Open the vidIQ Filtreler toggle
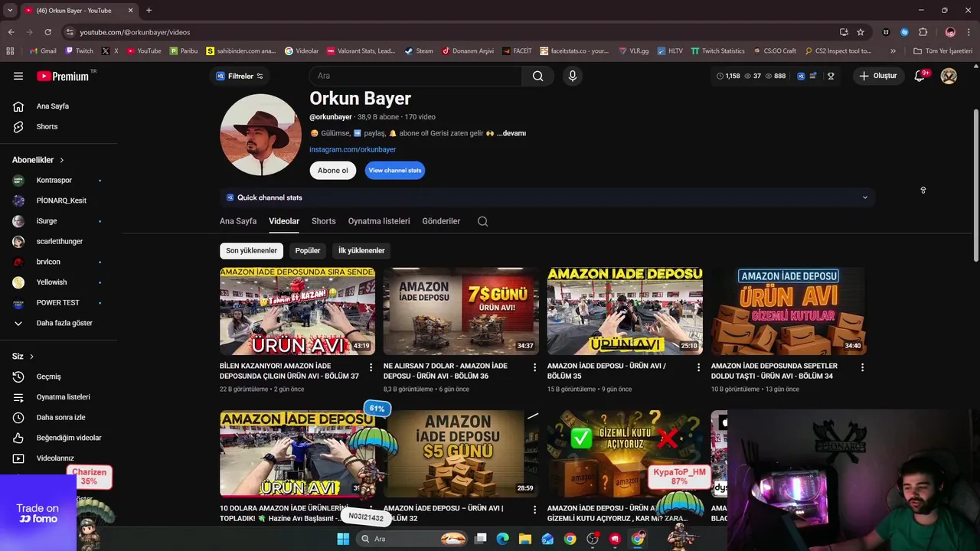The image size is (980, 551). (240, 76)
